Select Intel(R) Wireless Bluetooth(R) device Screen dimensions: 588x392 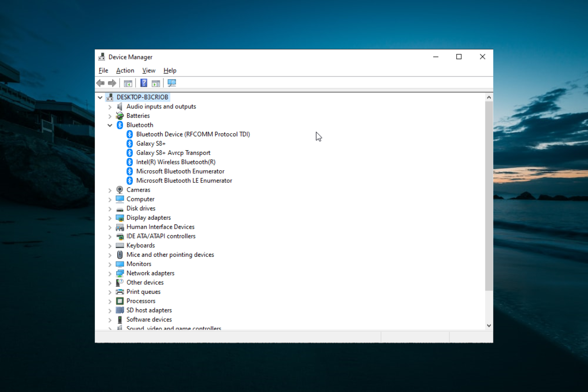[175, 162]
